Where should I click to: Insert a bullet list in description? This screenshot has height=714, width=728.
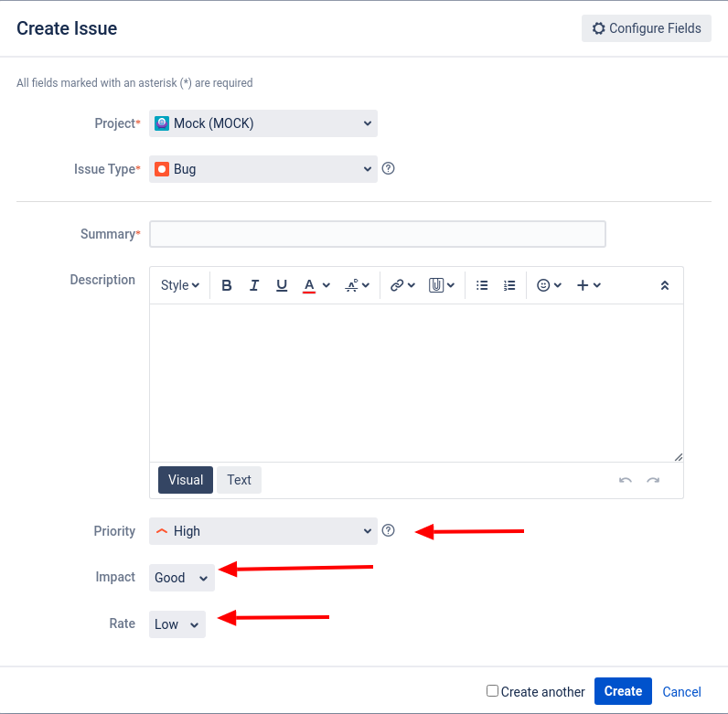tap(482, 285)
